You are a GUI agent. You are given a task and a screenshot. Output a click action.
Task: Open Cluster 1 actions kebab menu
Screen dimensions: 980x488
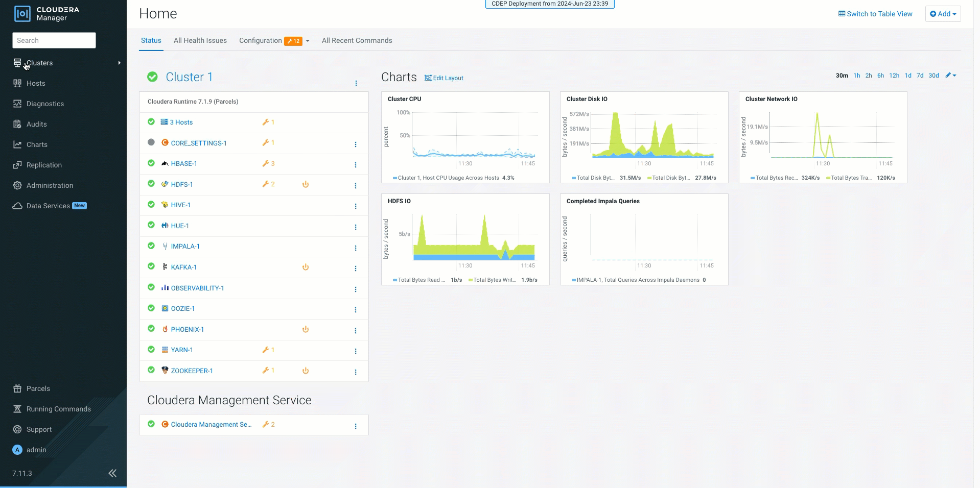(356, 83)
